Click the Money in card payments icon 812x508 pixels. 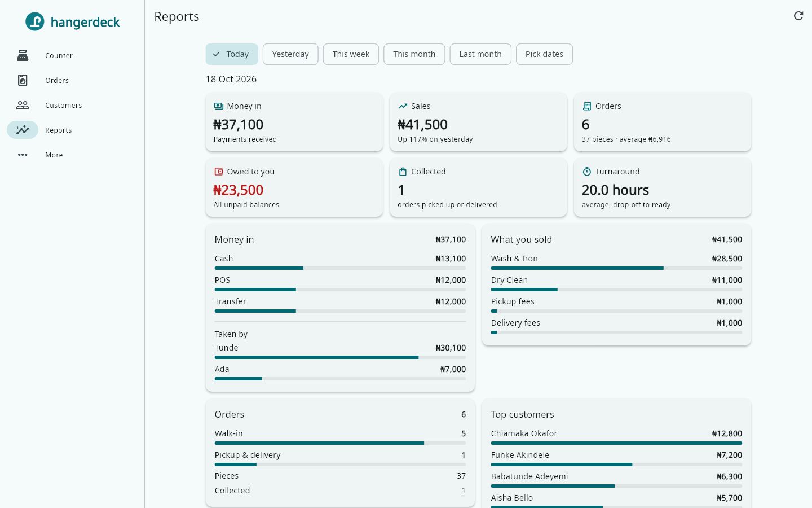218,106
